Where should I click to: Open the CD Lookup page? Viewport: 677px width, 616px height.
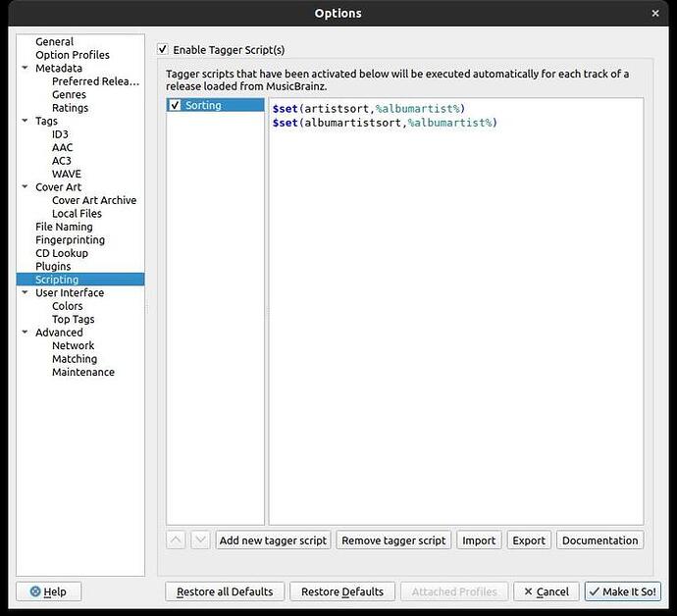click(x=62, y=253)
